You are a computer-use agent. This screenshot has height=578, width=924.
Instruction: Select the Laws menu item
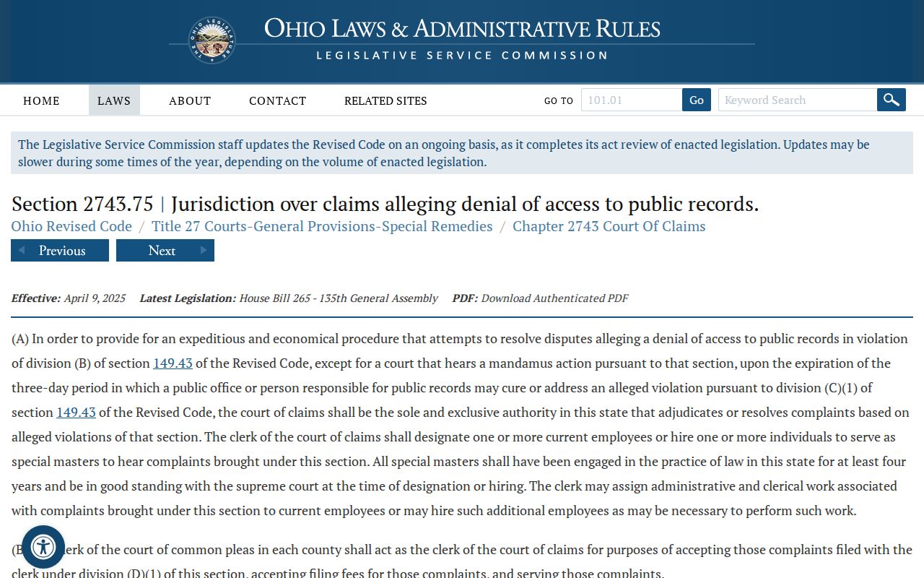coord(114,100)
